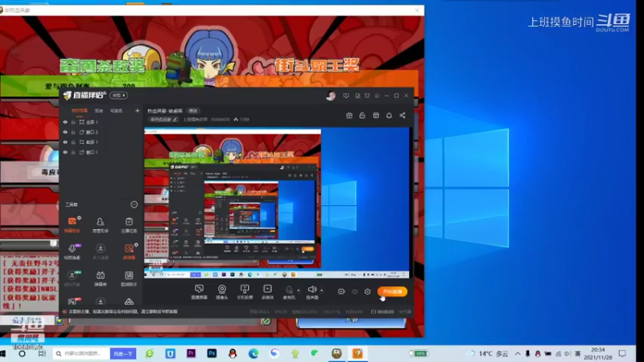Switch to the first scene tab (orange)
Image resolution: width=644 pixels, height=362 pixels.
[x=79, y=111]
